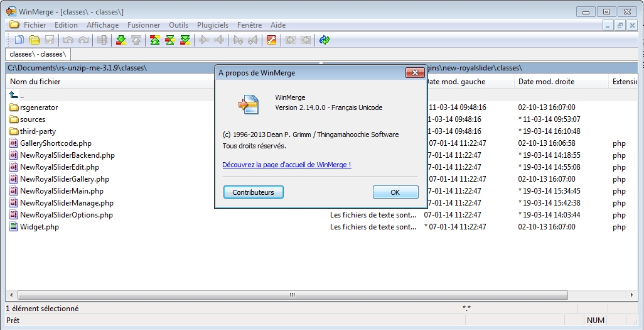Click the WinMerge icon in title bar
Screen dimensions: 644x330
pos(11,11)
